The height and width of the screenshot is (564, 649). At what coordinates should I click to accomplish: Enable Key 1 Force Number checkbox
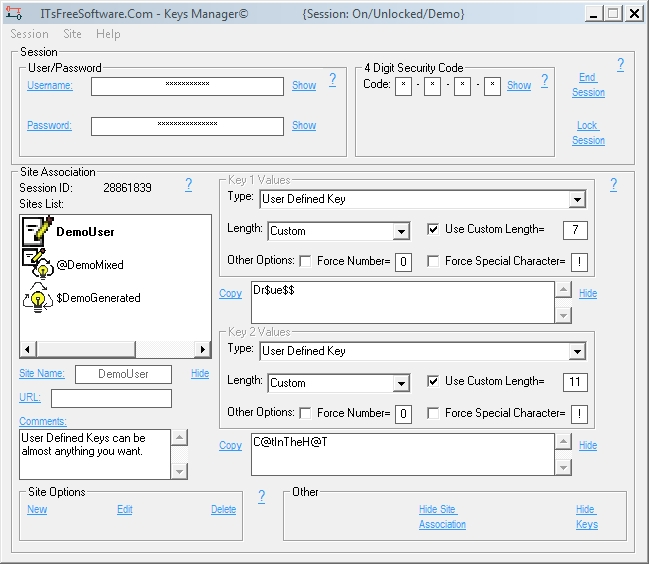306,261
